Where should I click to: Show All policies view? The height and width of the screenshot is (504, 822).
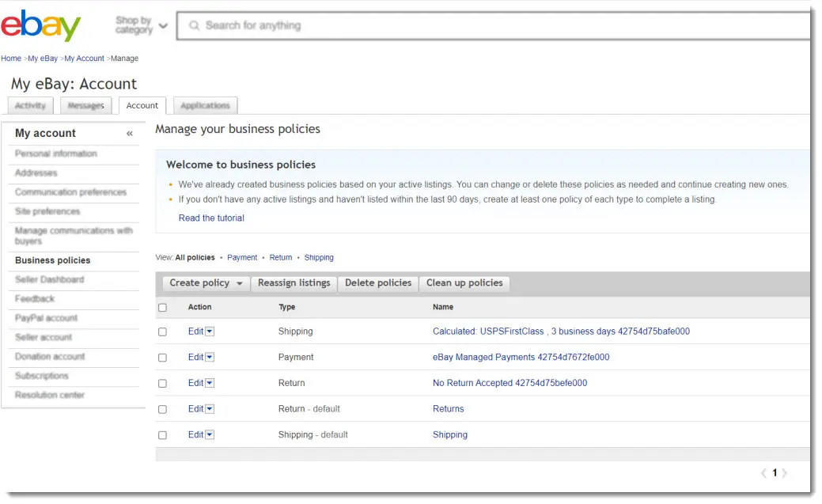click(195, 257)
